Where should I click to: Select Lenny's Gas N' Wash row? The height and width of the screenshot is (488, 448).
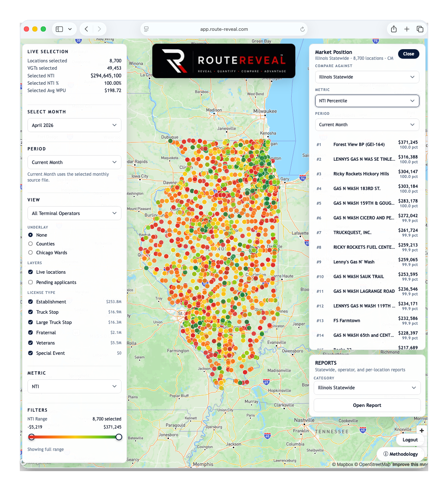[367, 262]
